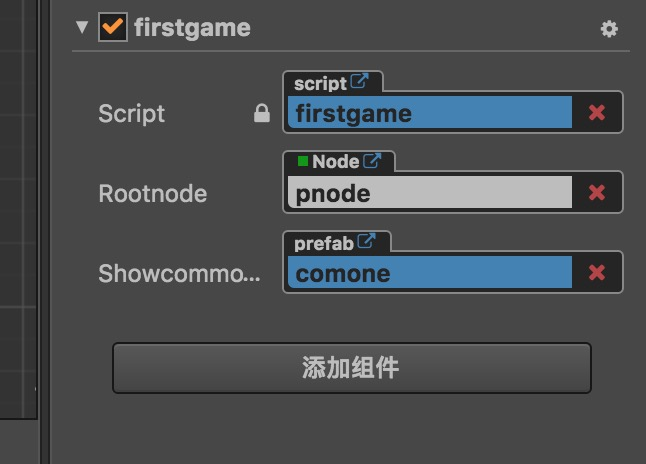The image size is (646, 464).
Task: Open the script asset link icon
Action: point(359,83)
